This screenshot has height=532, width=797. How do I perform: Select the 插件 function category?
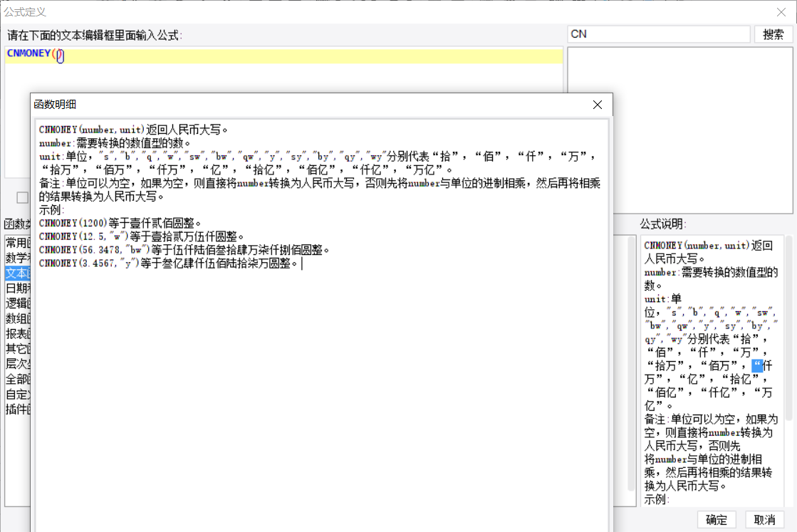tap(18, 409)
